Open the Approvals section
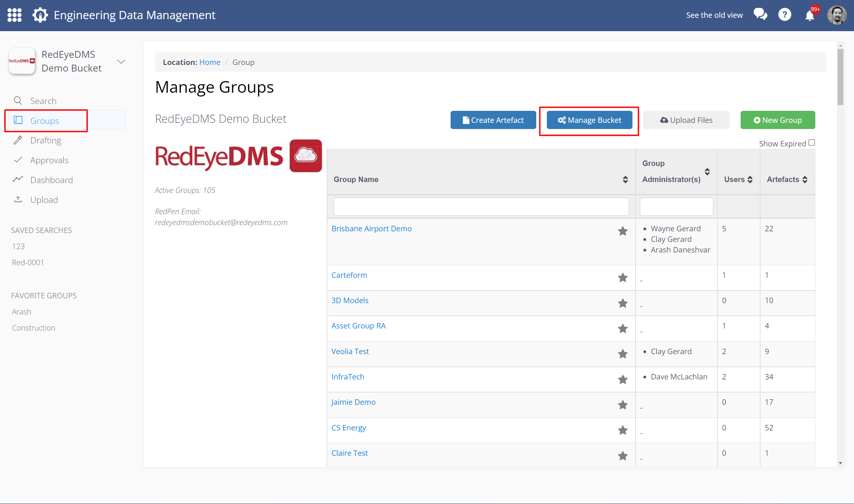Screen dimensions: 854x504 (49, 160)
